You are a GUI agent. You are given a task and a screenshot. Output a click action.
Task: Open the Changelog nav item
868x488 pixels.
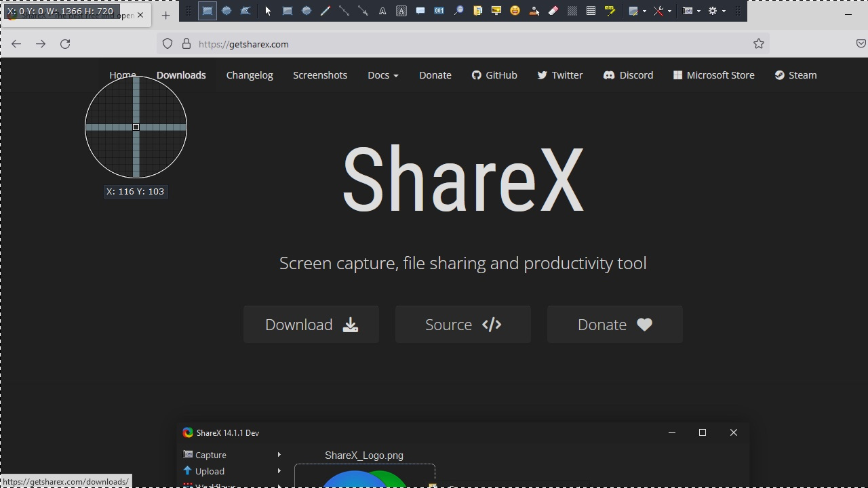(250, 75)
